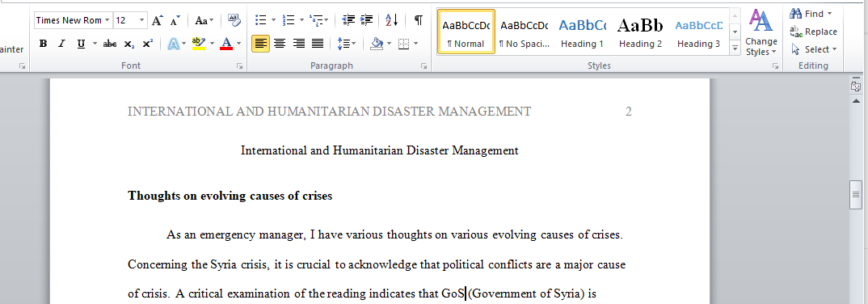Open the Select menu

tap(813, 49)
